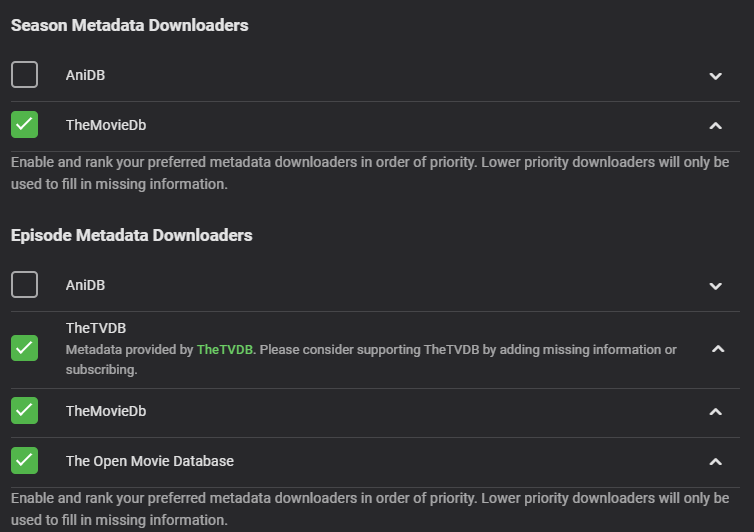This screenshot has height=532, width=754.
Task: Select the TheTVDB downloader title text
Action: click(x=96, y=328)
